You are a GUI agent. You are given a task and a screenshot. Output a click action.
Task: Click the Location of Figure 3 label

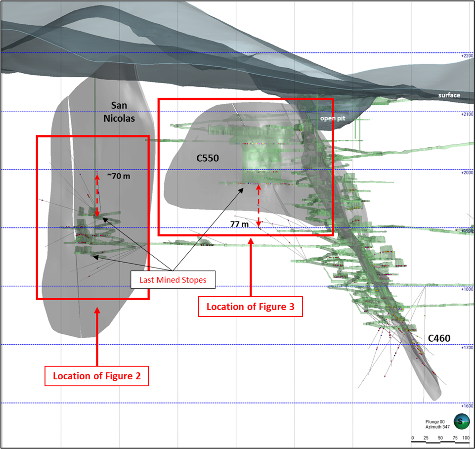pos(251,307)
